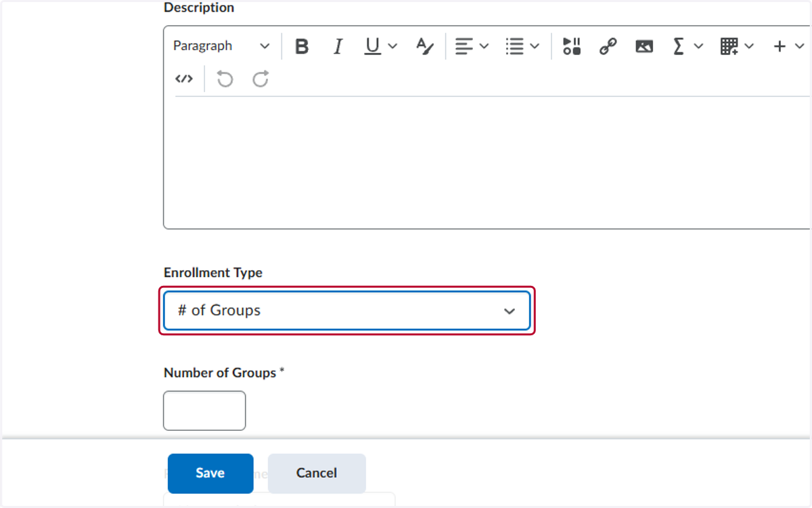This screenshot has width=812, height=508.
Task: Click the Number of Groups input box
Action: point(204,410)
